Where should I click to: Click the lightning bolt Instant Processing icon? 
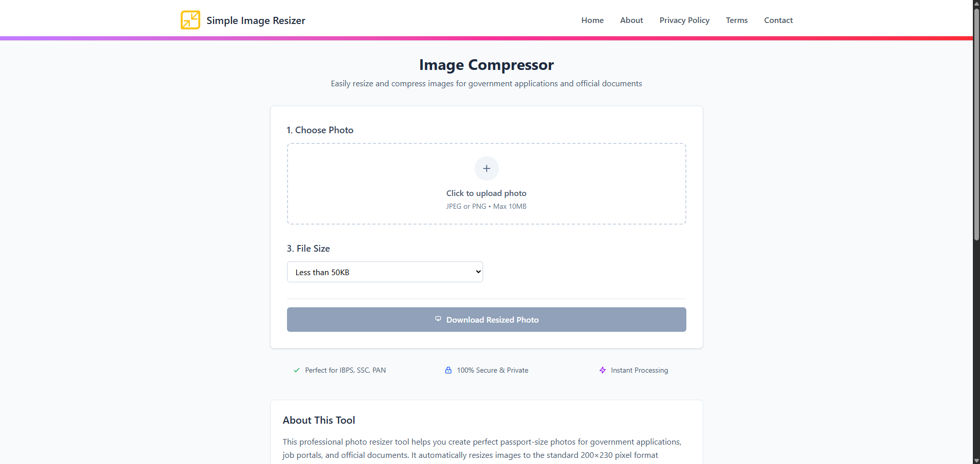tap(603, 370)
